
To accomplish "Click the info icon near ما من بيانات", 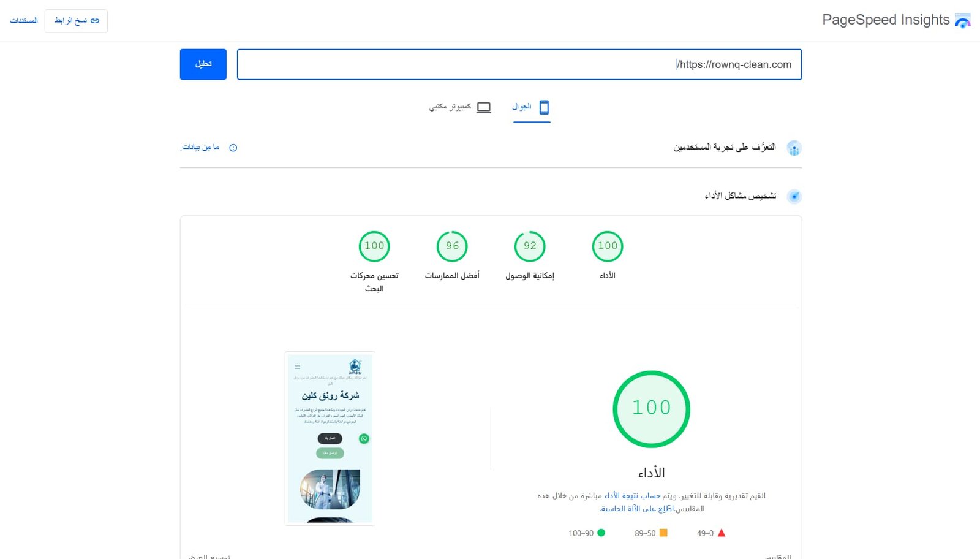I will (233, 148).
